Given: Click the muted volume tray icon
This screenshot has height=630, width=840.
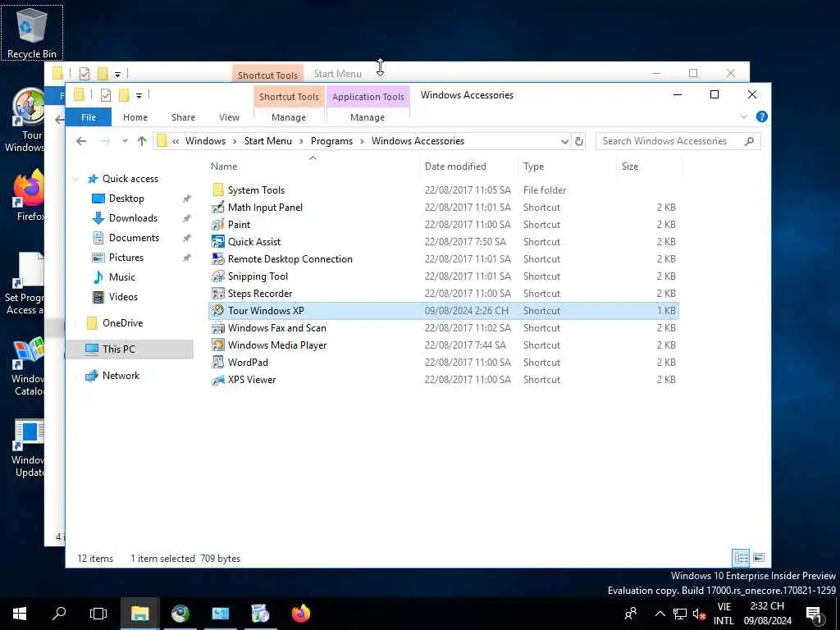Looking at the screenshot, I should pyautogui.click(x=699, y=614).
